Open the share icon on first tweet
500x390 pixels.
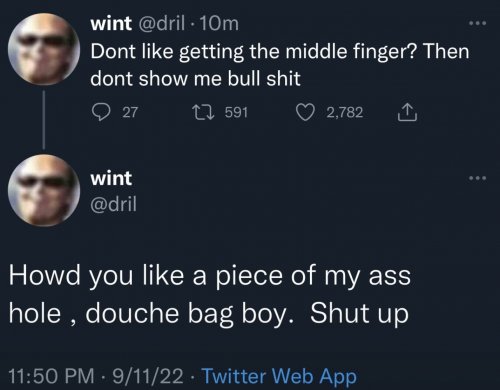407,112
